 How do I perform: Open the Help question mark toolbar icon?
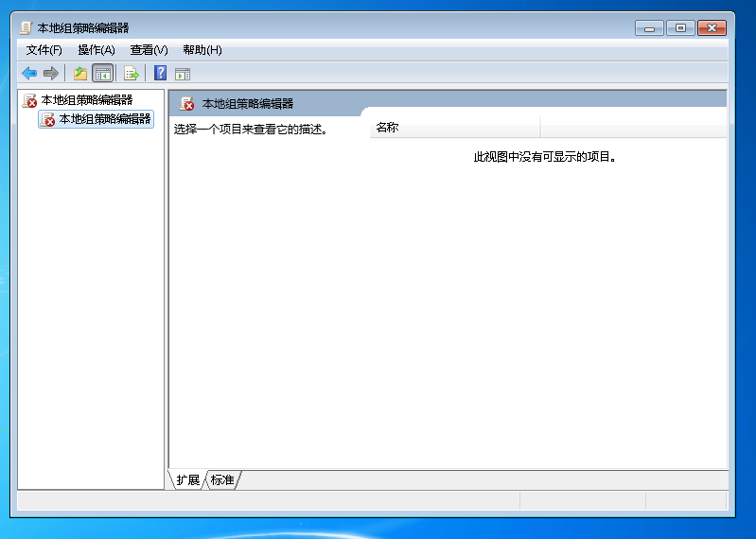point(160,73)
